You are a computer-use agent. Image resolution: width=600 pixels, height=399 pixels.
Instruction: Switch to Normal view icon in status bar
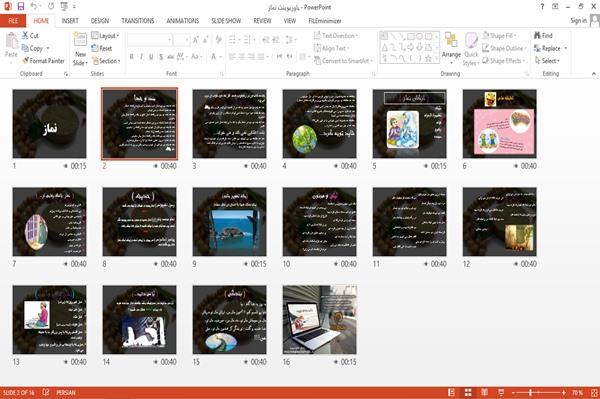[x=452, y=392]
